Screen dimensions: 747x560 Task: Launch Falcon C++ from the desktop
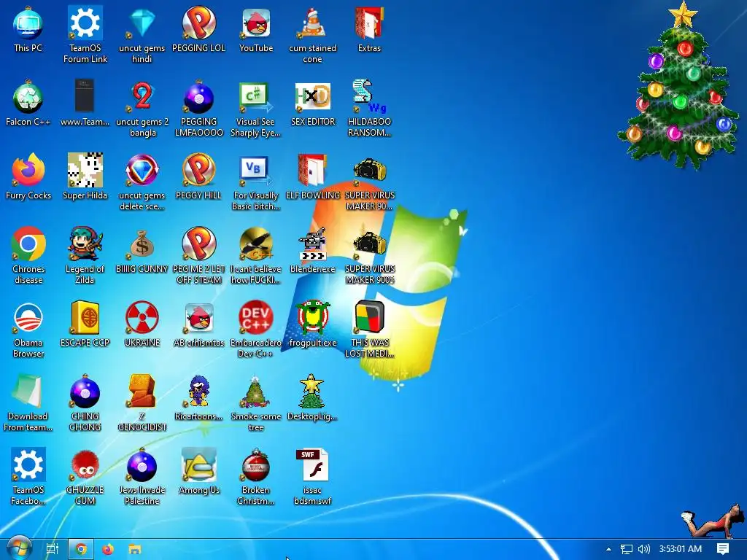coord(28,103)
